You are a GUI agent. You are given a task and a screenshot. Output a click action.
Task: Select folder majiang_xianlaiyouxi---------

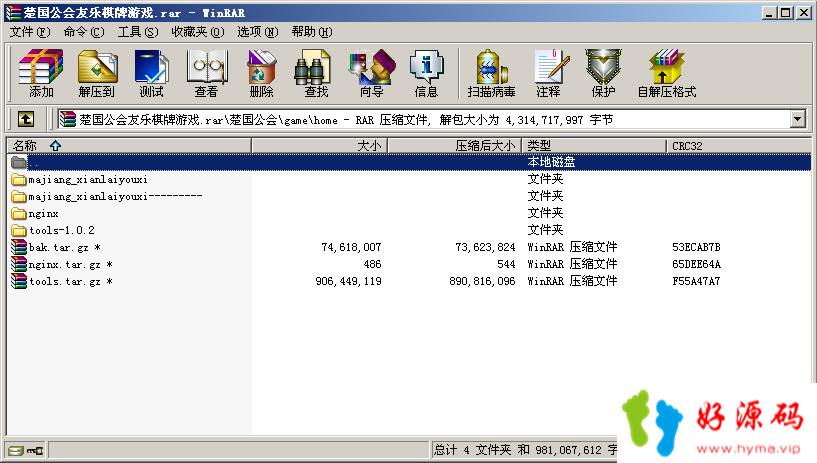click(115, 196)
